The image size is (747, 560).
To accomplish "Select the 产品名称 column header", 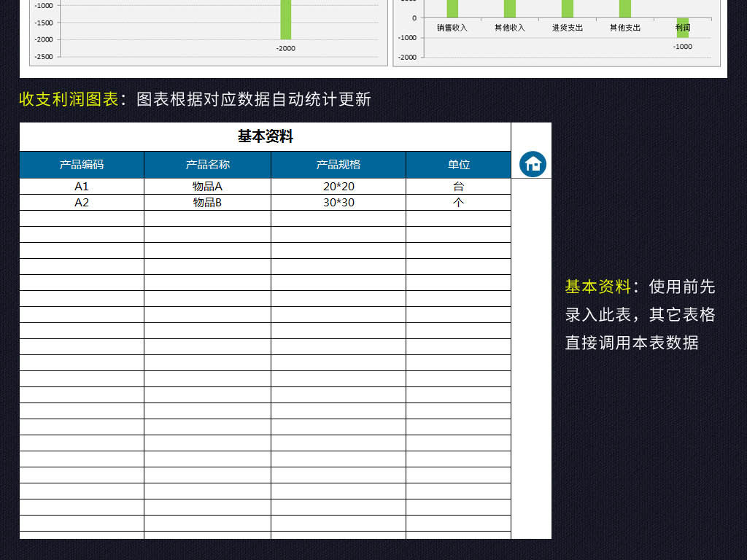I will tap(207, 165).
